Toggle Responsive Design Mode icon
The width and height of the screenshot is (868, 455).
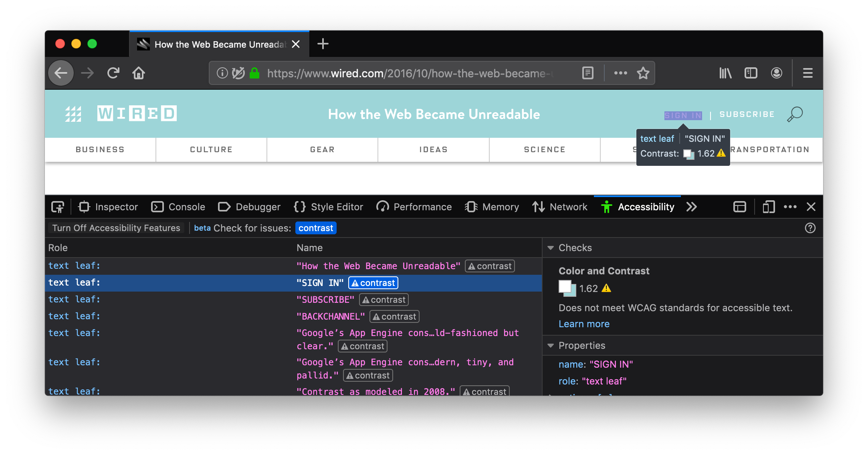coord(768,207)
